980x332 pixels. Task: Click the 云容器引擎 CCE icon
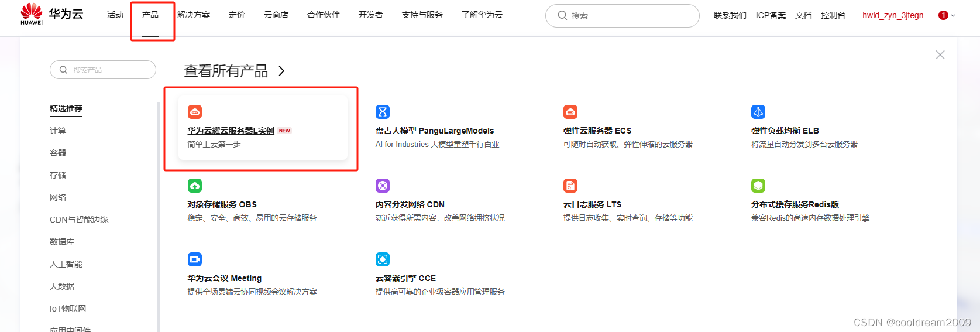tap(383, 259)
